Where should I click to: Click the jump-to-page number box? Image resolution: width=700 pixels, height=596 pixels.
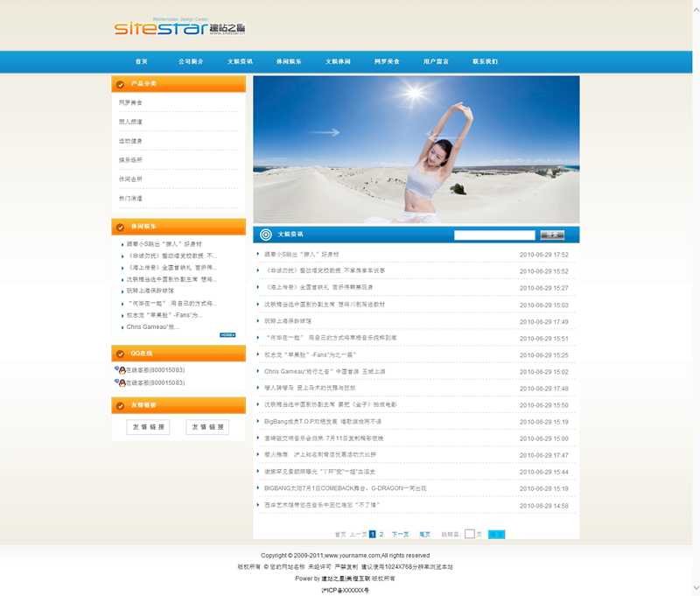(470, 534)
